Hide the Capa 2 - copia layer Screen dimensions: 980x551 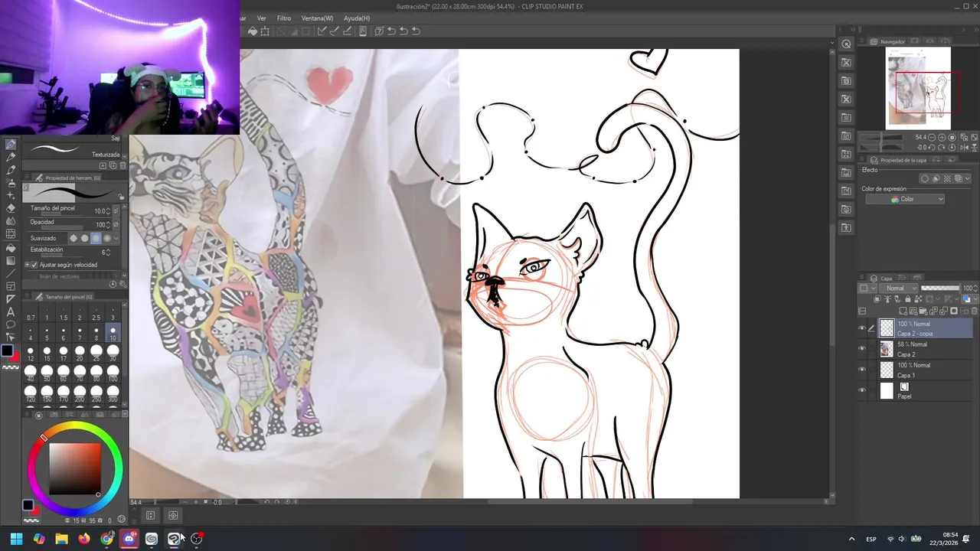pos(862,328)
